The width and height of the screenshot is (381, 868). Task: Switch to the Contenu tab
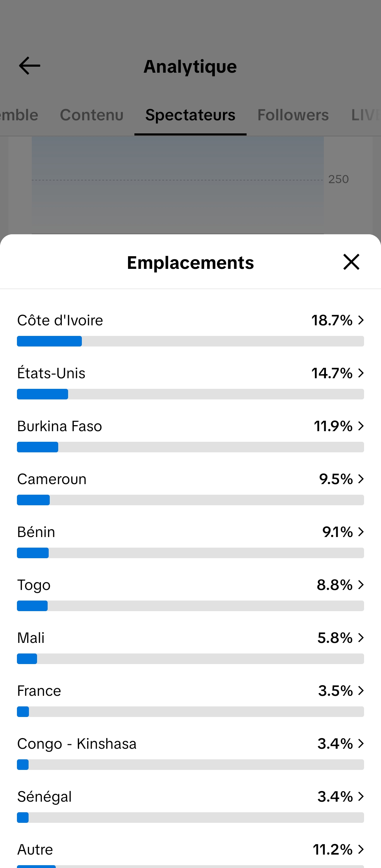pos(92,115)
